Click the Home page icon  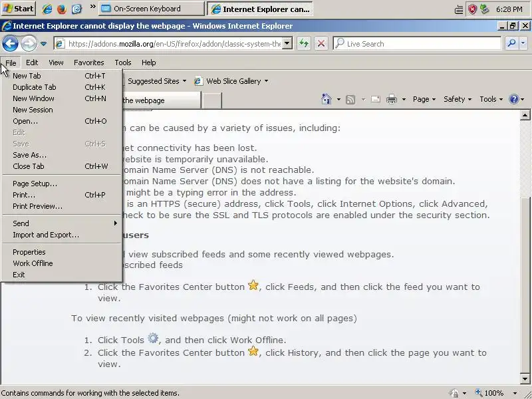(327, 99)
